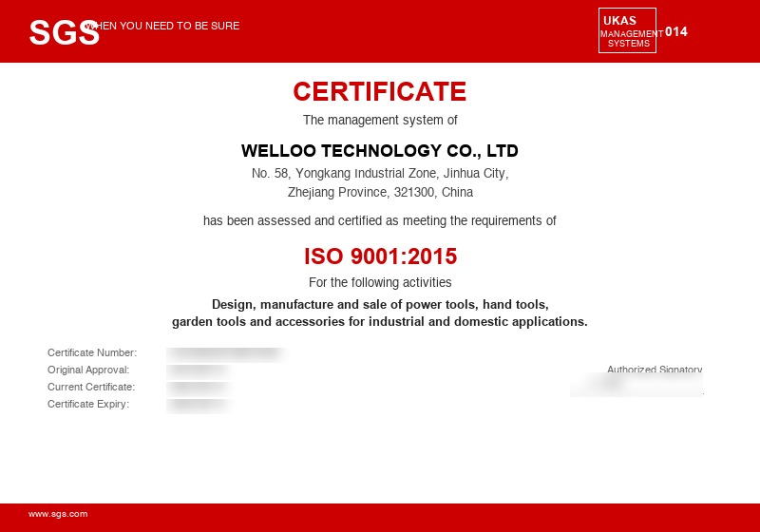Image resolution: width=760 pixels, height=532 pixels.
Task: Select 'The management system of' line
Action: [380, 120]
